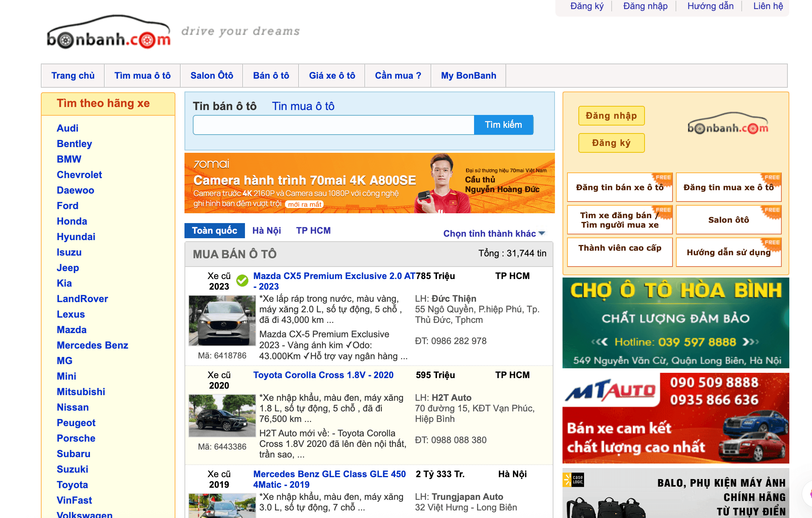Select Mazda in brand list
This screenshot has width=812, height=518.
coord(71,330)
